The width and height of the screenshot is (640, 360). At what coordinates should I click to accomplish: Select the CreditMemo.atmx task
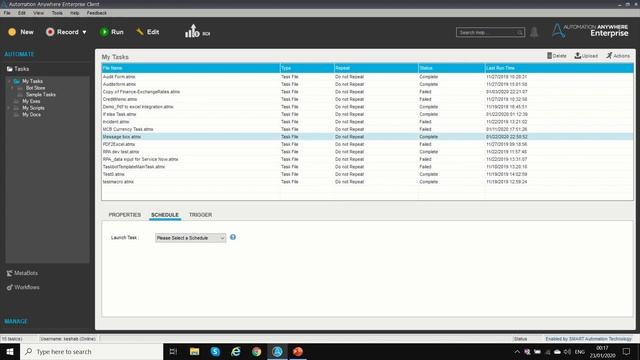pyautogui.click(x=367, y=99)
